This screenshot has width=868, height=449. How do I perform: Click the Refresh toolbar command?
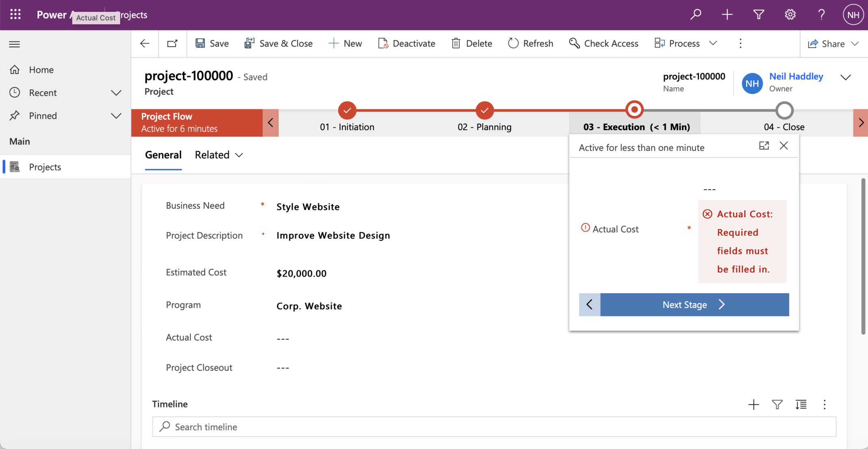click(530, 44)
